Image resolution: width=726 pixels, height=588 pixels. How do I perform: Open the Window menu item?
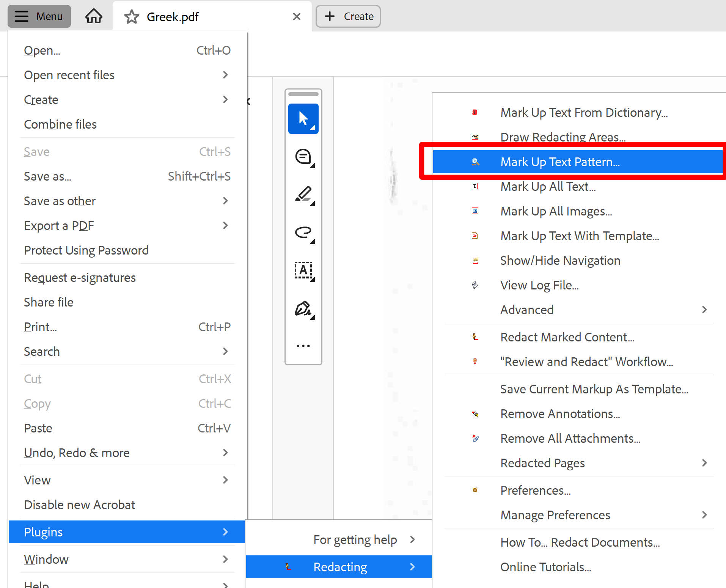click(x=127, y=559)
